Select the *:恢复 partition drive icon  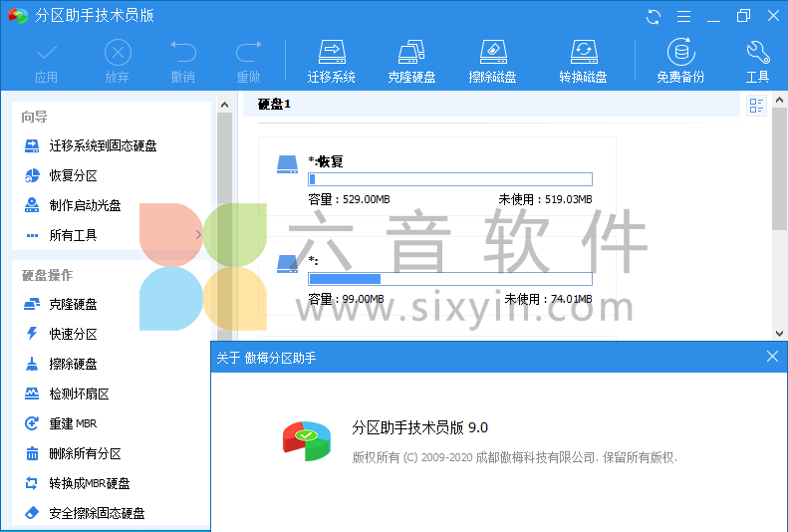click(288, 164)
